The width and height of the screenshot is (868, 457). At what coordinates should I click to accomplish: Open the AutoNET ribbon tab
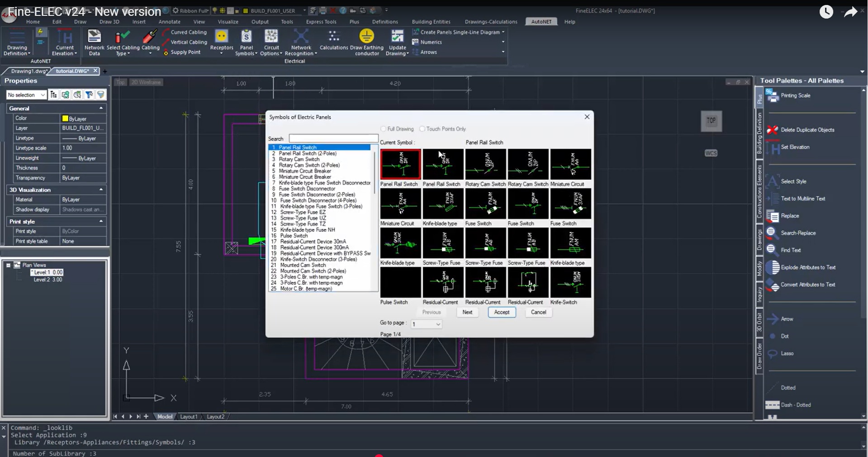541,22
